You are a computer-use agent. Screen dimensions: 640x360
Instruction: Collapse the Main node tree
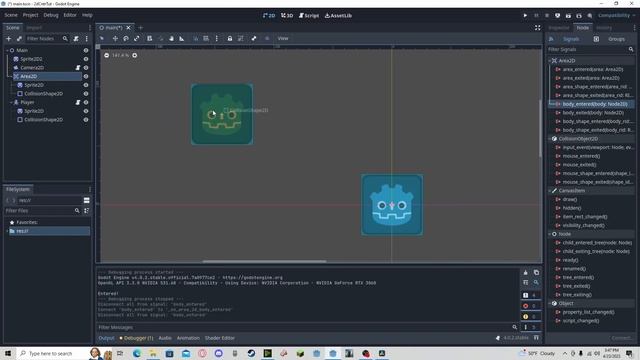click(7, 50)
